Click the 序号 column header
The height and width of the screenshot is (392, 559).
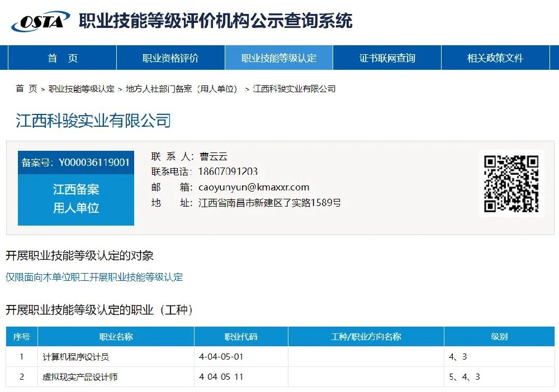22,337
